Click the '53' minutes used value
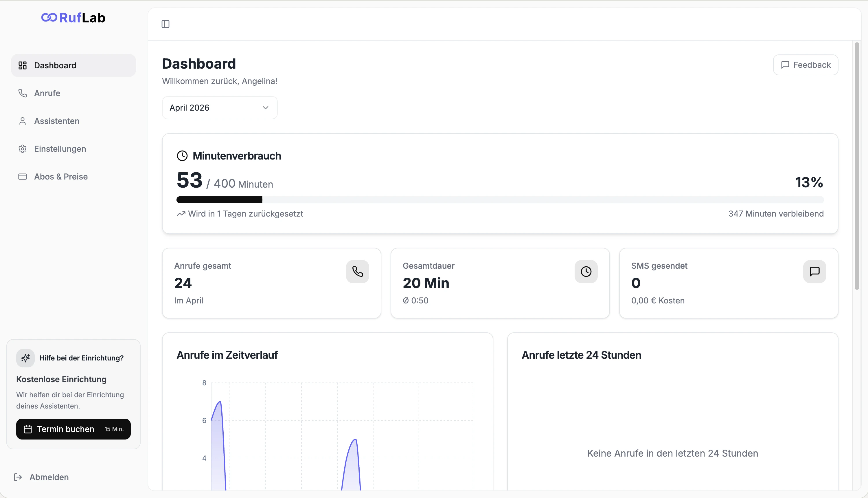Image resolution: width=868 pixels, height=498 pixels. click(x=189, y=180)
